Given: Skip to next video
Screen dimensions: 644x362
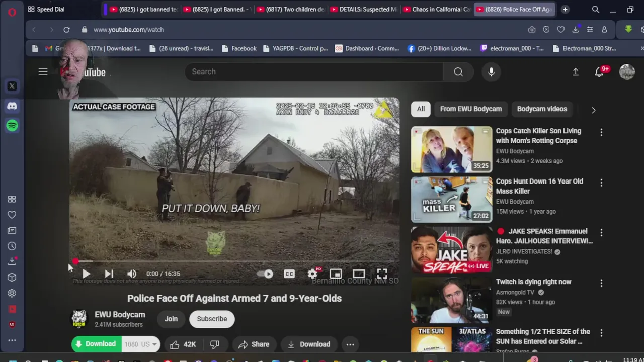Looking at the screenshot, I should click(109, 274).
